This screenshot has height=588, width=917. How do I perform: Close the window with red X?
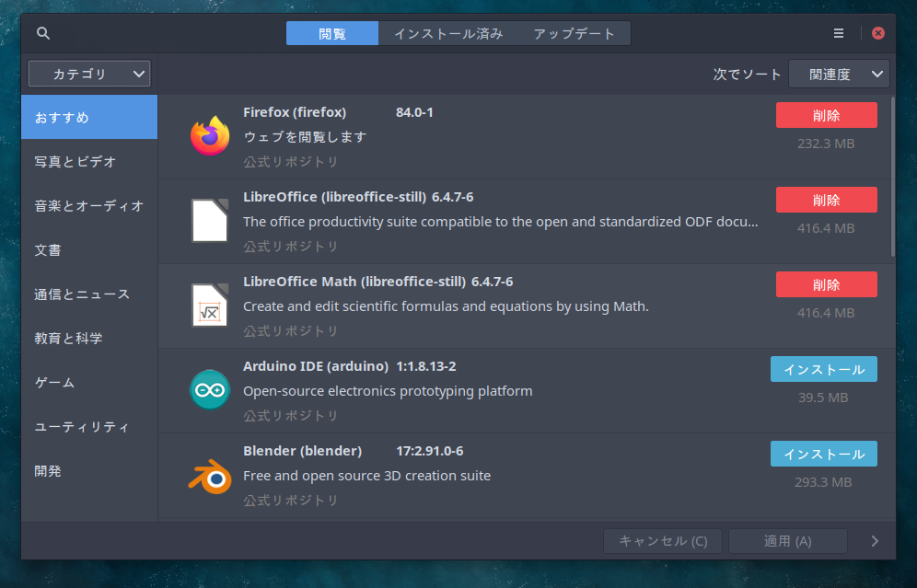click(877, 33)
